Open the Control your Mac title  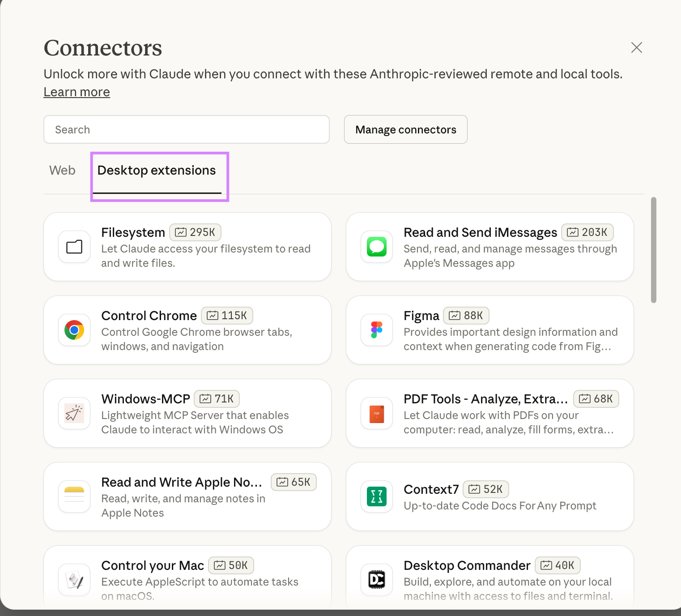[153, 566]
